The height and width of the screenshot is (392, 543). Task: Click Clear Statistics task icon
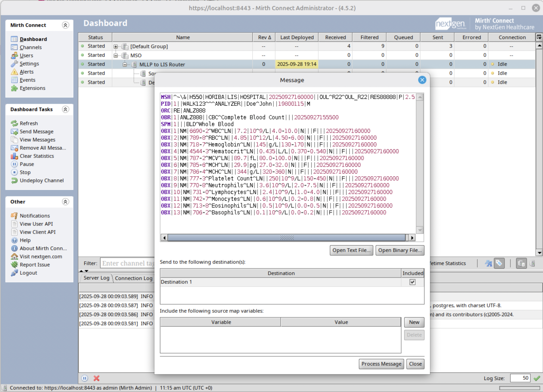[14, 156]
